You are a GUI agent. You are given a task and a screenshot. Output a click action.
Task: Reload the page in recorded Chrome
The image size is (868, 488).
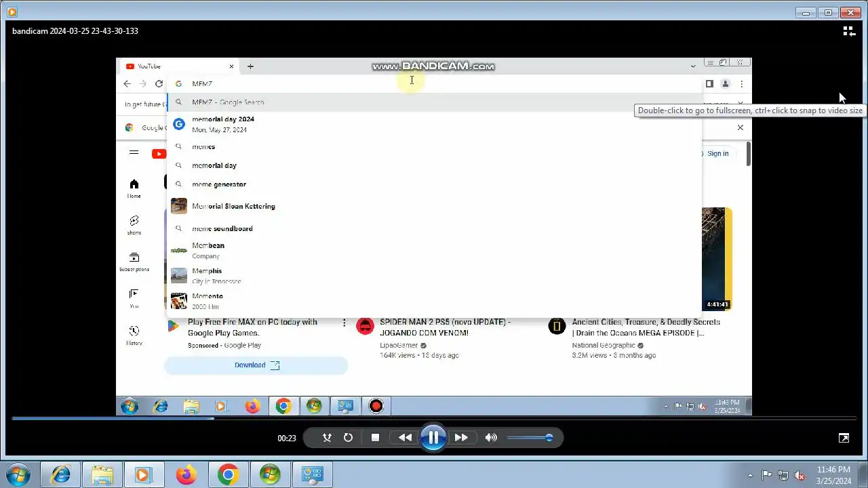(159, 84)
